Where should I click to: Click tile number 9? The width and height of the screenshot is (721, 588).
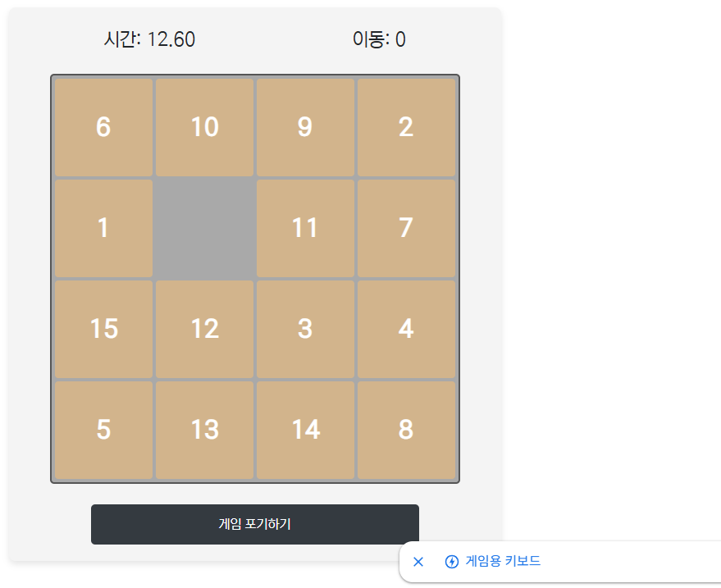pyautogui.click(x=305, y=127)
